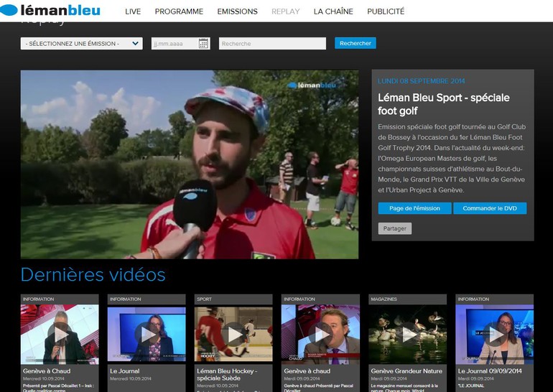The height and width of the screenshot is (392, 553).
Task: Go to the PUBLICITÉ page
Action: (x=386, y=11)
